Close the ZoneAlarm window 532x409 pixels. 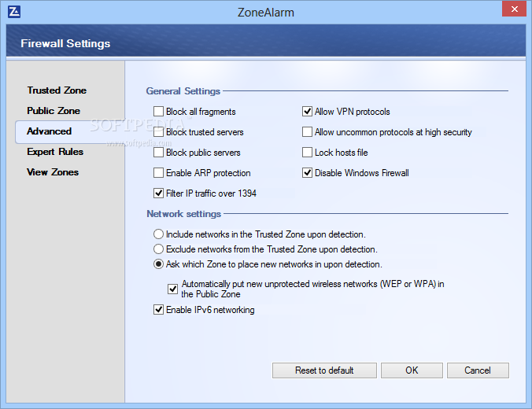(514, 9)
